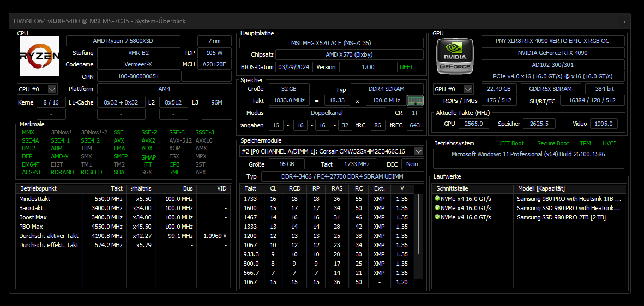This screenshot has height=306, width=644.
Task: Click the green UEFI label next to Version
Action: pos(406,67)
